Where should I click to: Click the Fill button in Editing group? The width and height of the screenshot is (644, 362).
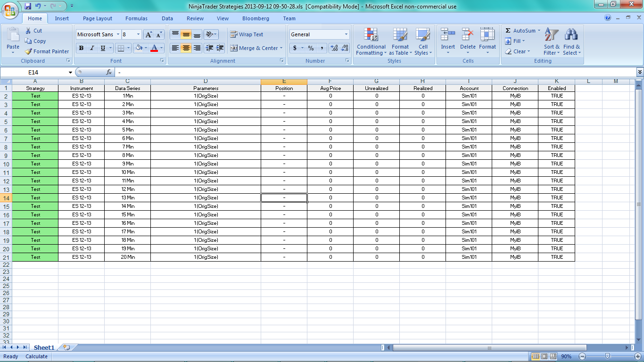514,41
